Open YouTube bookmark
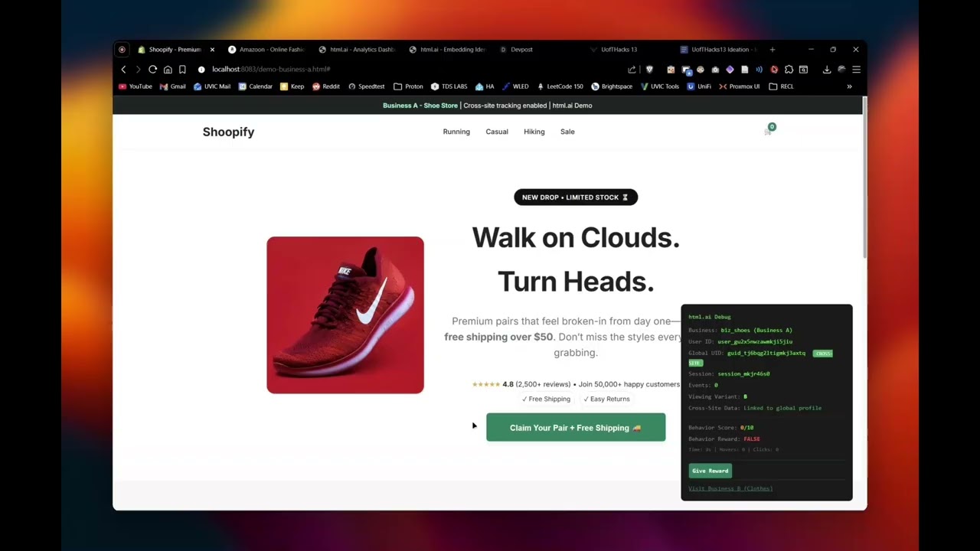Screen dimensions: 980x551 click(136, 86)
